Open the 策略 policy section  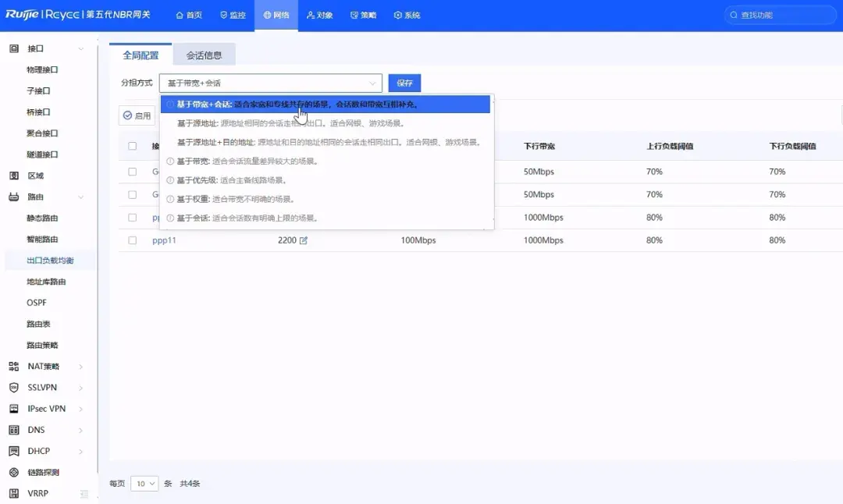tap(363, 15)
